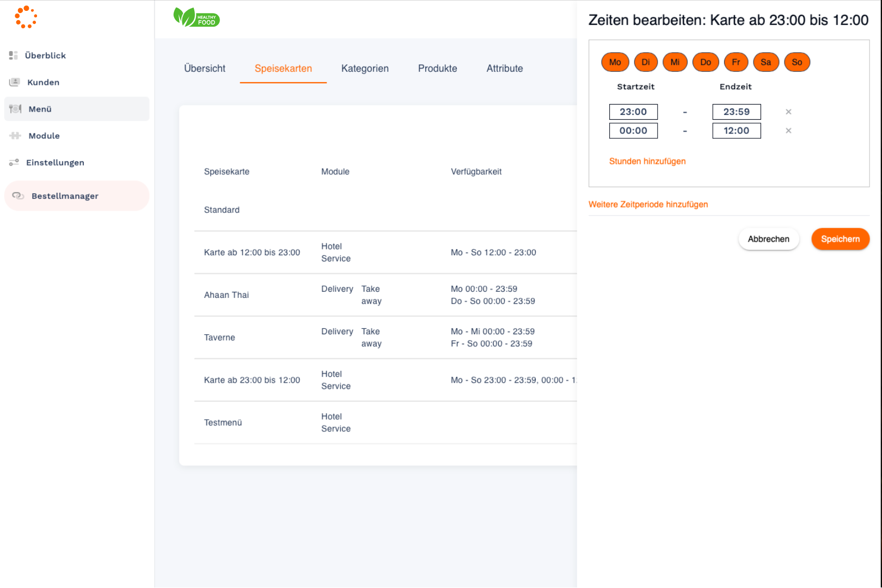Image resolution: width=882 pixels, height=588 pixels.
Task: Toggle the So weekday button
Action: (797, 62)
